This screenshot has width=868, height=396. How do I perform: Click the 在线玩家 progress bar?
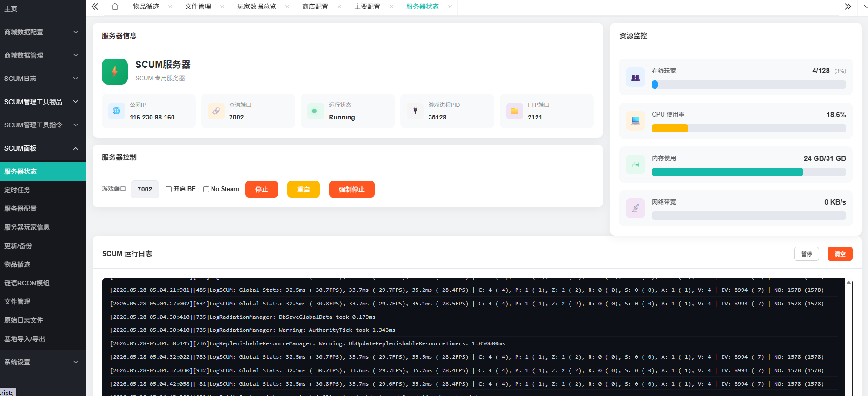tap(749, 85)
